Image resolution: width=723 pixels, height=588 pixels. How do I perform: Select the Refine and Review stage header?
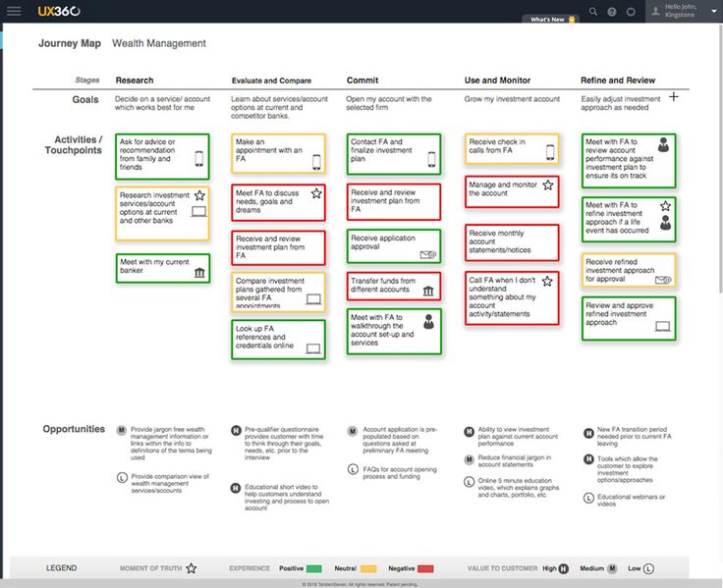tap(618, 80)
